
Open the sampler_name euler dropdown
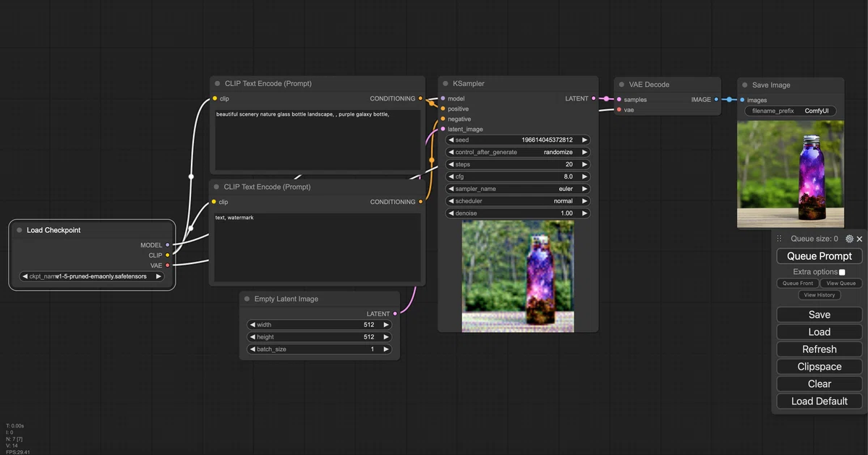pyautogui.click(x=518, y=189)
